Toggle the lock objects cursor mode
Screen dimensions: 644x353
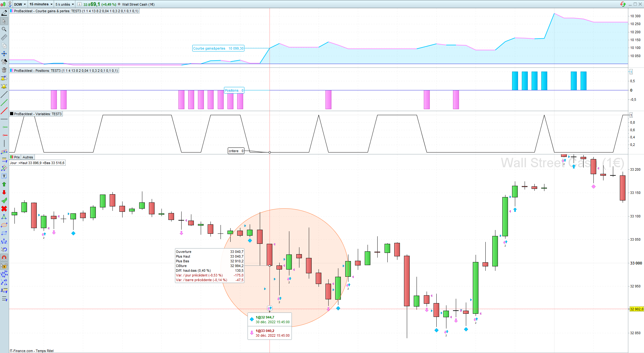click(x=4, y=266)
